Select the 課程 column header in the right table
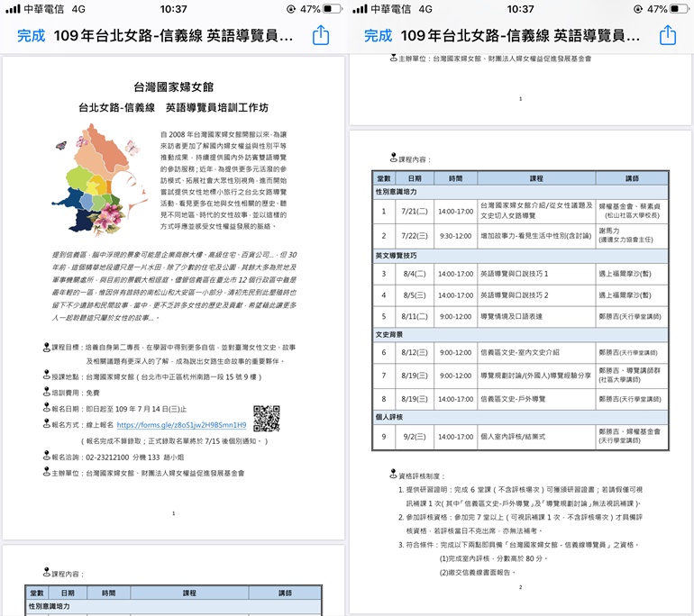The width and height of the screenshot is (694, 616). click(536, 178)
